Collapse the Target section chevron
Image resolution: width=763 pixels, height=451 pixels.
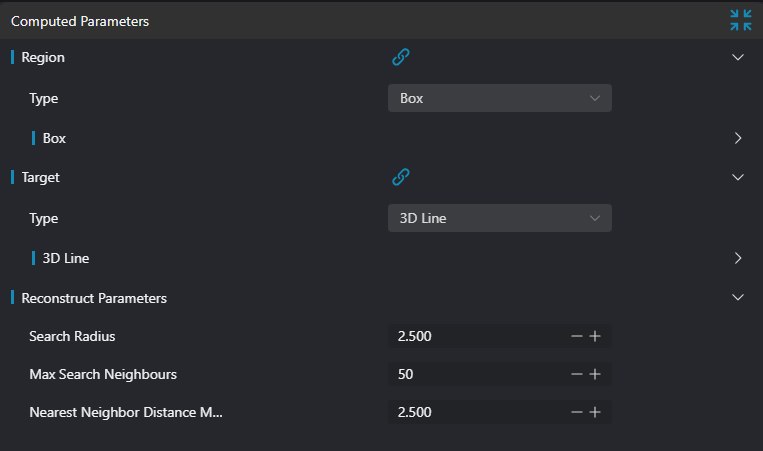738,177
